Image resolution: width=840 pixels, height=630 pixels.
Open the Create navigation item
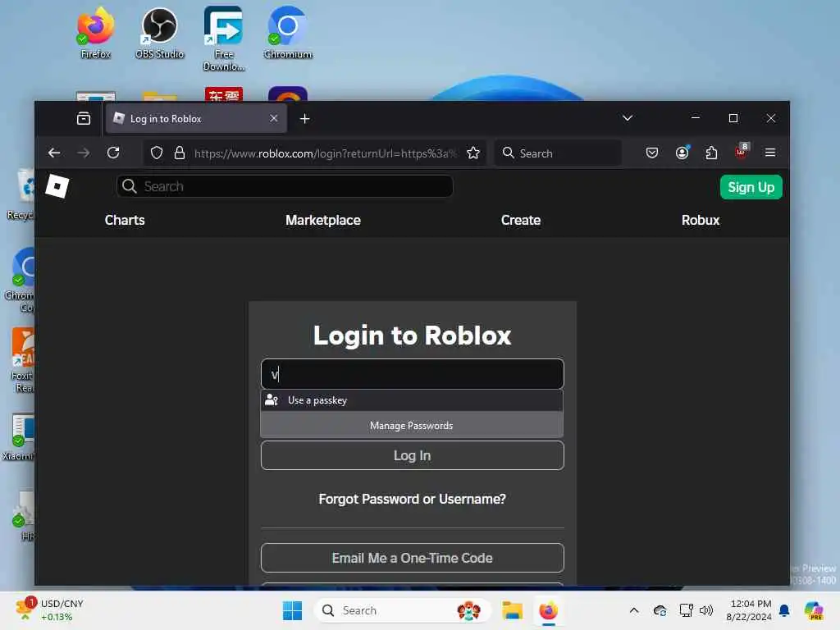coord(521,220)
